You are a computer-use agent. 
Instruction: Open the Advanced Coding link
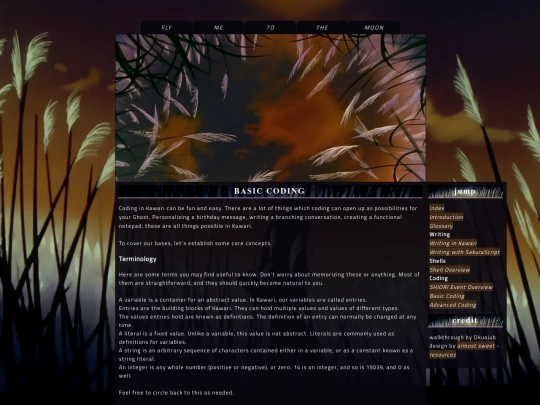tap(453, 305)
